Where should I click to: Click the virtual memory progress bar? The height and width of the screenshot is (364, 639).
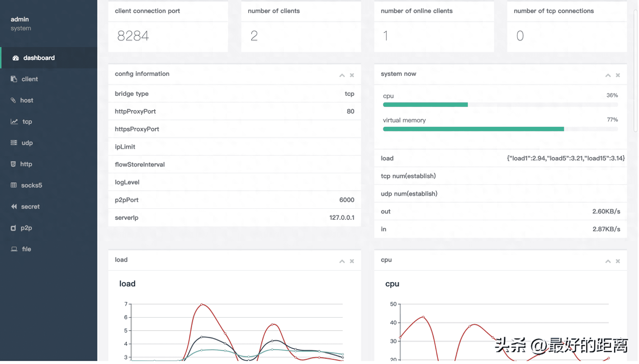coord(500,129)
